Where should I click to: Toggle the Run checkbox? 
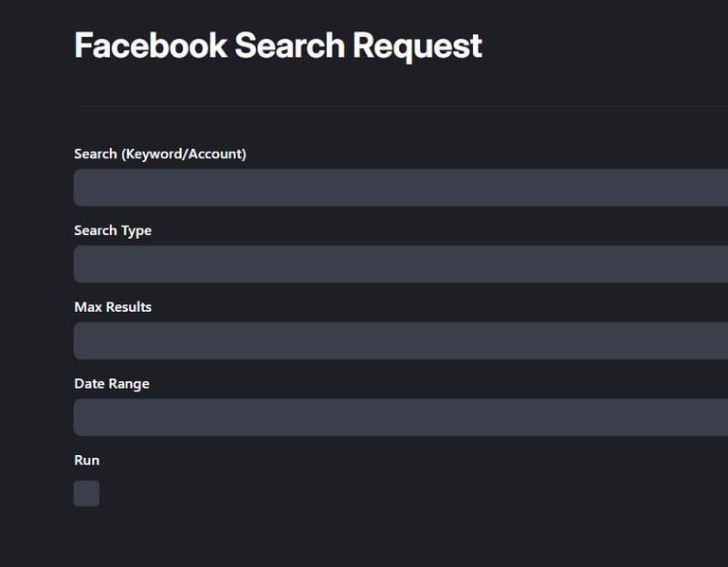[x=86, y=493]
